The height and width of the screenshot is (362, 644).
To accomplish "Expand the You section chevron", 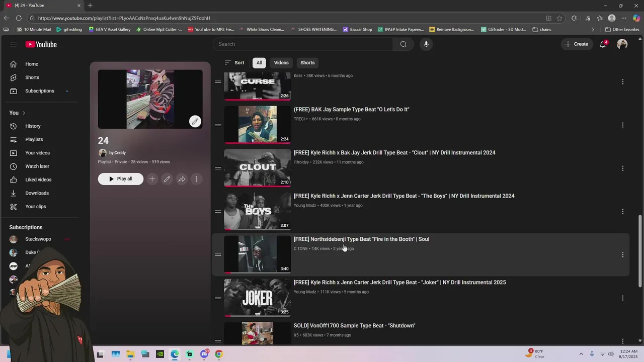I will [x=24, y=113].
